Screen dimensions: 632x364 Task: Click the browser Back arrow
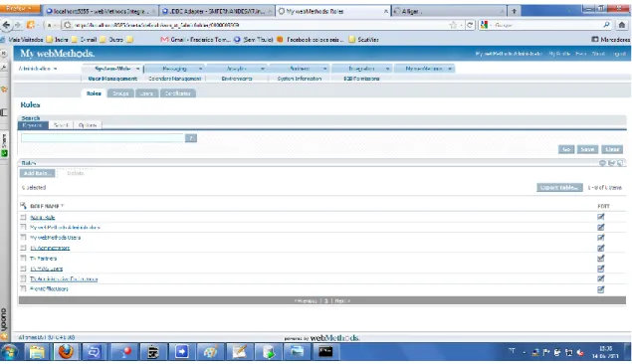click(x=6, y=25)
